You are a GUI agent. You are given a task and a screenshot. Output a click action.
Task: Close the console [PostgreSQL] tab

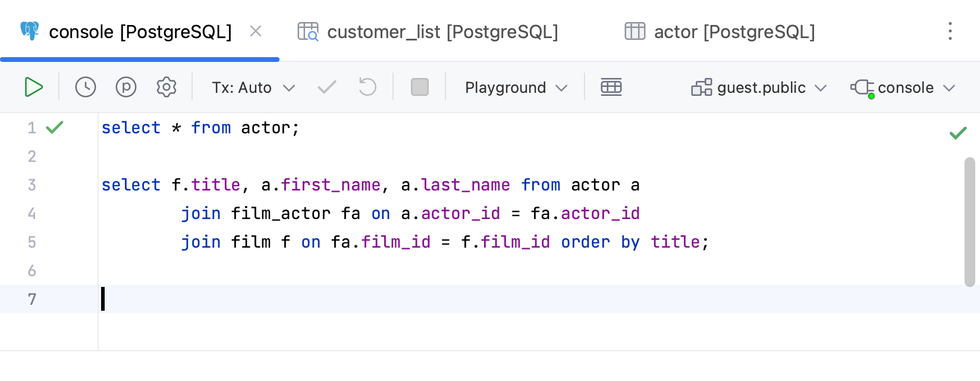coord(256,31)
